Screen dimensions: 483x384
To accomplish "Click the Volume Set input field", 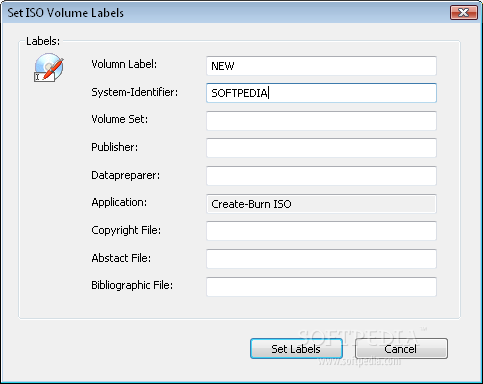I will pyautogui.click(x=321, y=121).
